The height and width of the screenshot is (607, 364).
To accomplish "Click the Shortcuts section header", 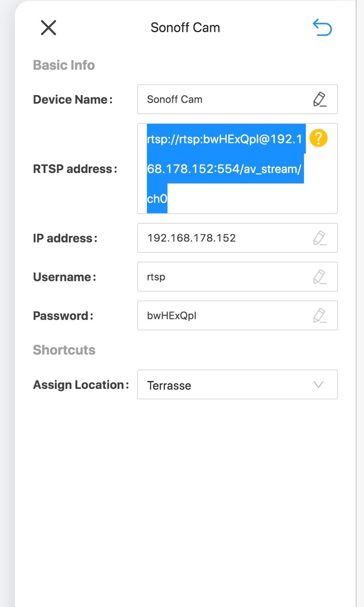I will coord(64,350).
